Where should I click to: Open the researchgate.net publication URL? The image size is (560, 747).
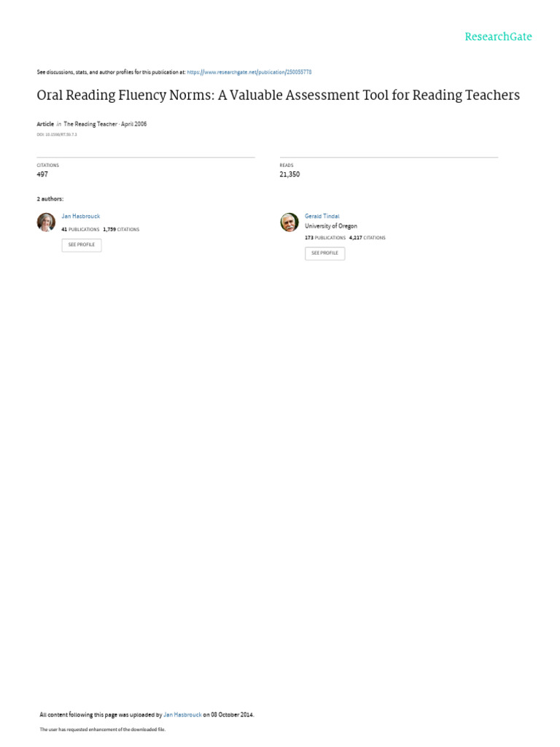point(249,72)
